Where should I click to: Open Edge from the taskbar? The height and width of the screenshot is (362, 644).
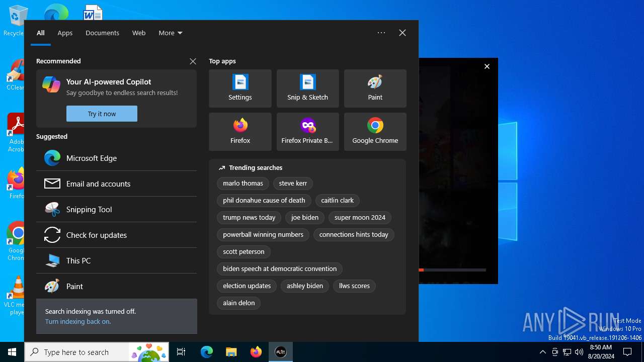(207, 352)
